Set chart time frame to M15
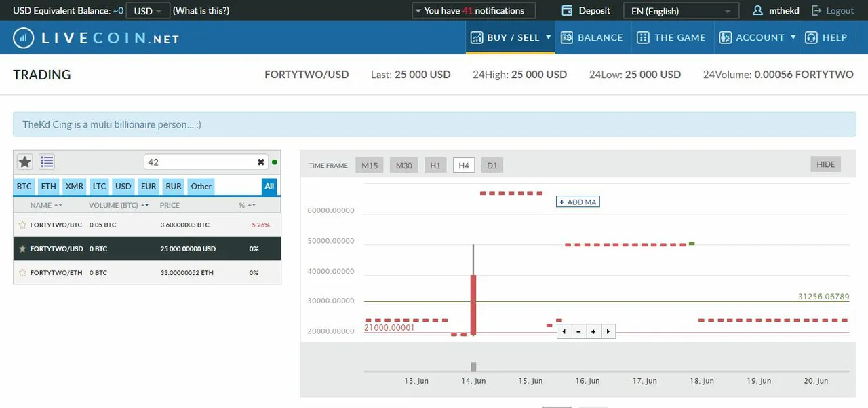The width and height of the screenshot is (868, 408). [370, 166]
